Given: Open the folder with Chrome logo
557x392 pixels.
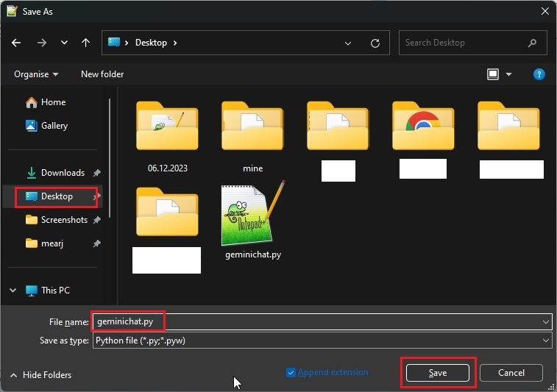Looking at the screenshot, I should point(423,129).
